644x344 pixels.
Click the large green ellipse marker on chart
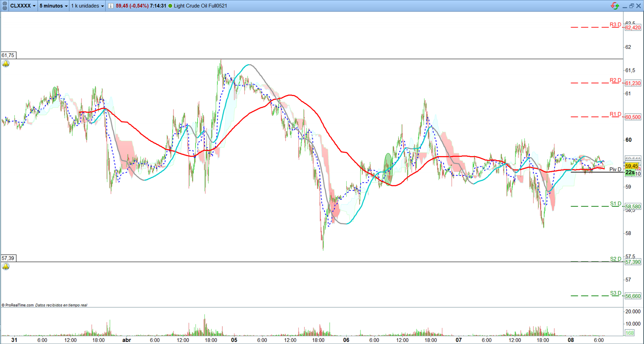click(388, 169)
